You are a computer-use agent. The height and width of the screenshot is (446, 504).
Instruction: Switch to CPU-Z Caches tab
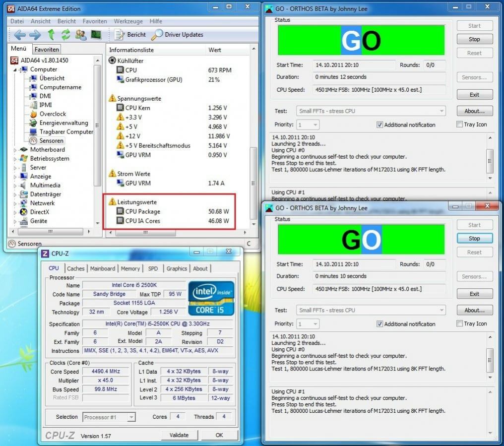(76, 268)
